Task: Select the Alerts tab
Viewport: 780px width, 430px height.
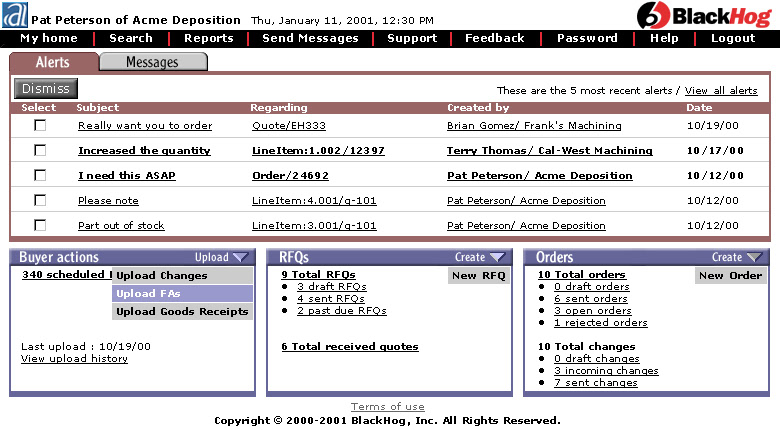Action: tap(53, 62)
